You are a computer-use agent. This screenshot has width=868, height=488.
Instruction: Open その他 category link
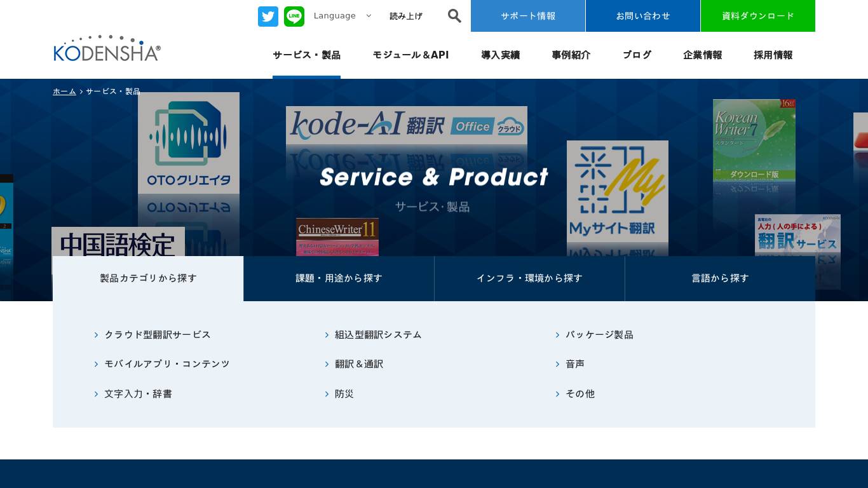click(580, 394)
